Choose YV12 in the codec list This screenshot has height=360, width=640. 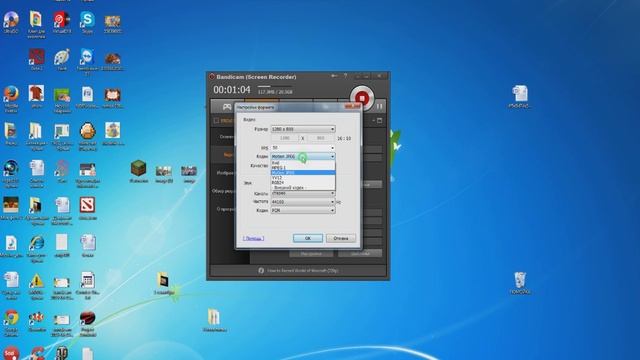click(303, 178)
